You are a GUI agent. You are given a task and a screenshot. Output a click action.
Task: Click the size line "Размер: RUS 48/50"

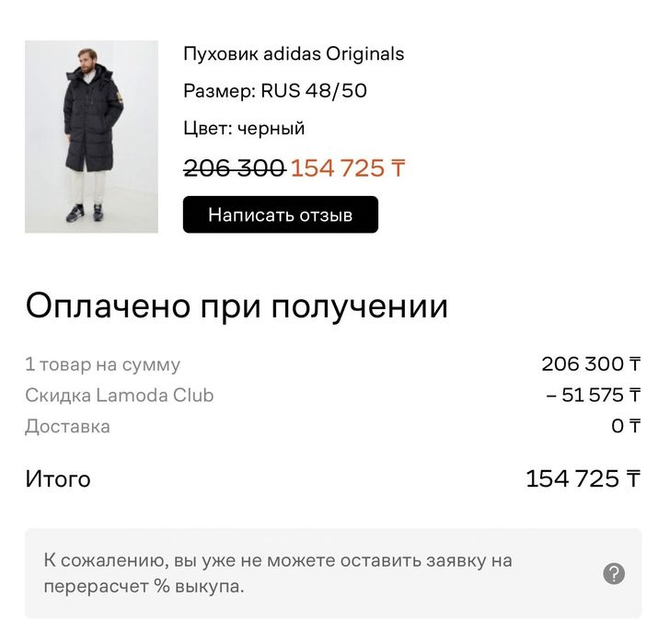(275, 91)
